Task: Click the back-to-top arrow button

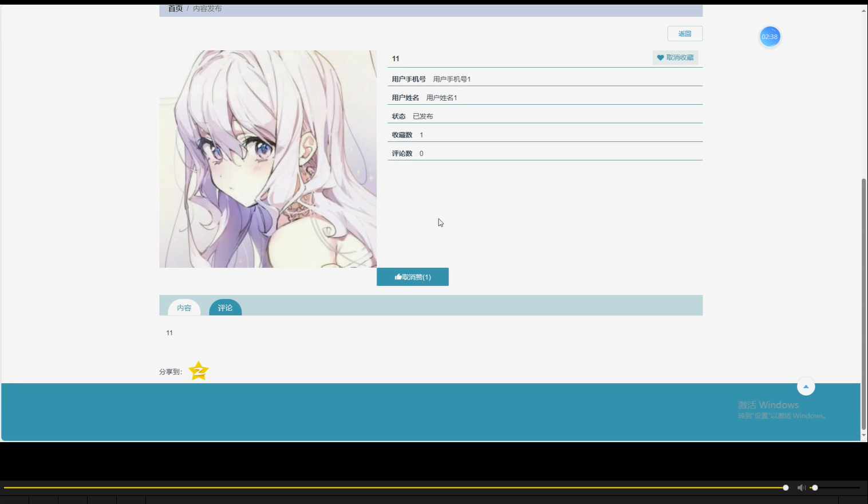Action: (x=806, y=387)
